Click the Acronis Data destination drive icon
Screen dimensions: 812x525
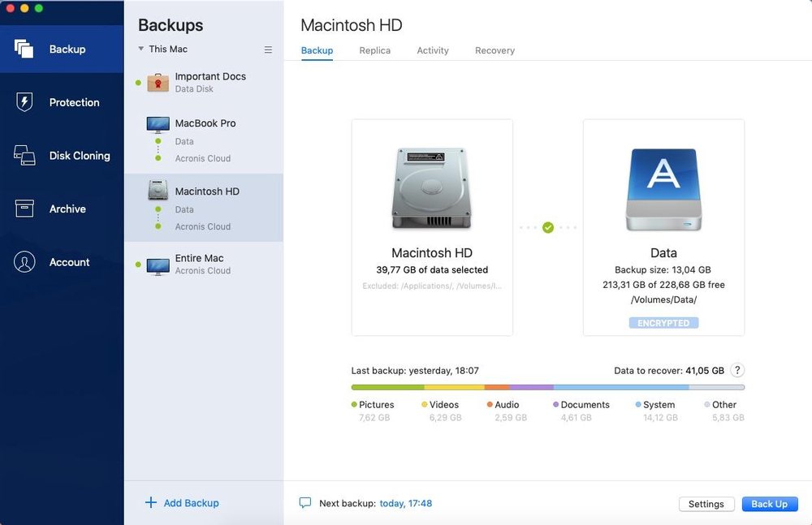tap(663, 190)
